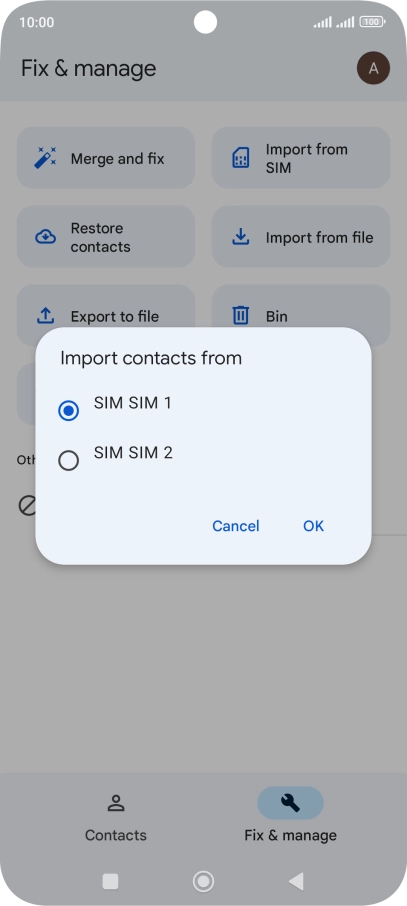Confirm import with OK button
Viewport: 407px width, 906px height.
[x=313, y=526]
